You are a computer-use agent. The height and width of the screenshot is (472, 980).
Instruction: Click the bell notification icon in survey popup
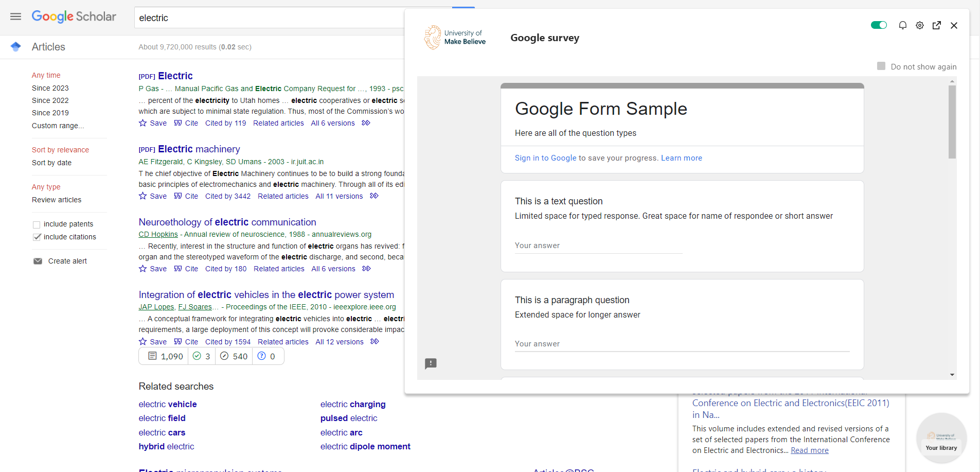(902, 25)
